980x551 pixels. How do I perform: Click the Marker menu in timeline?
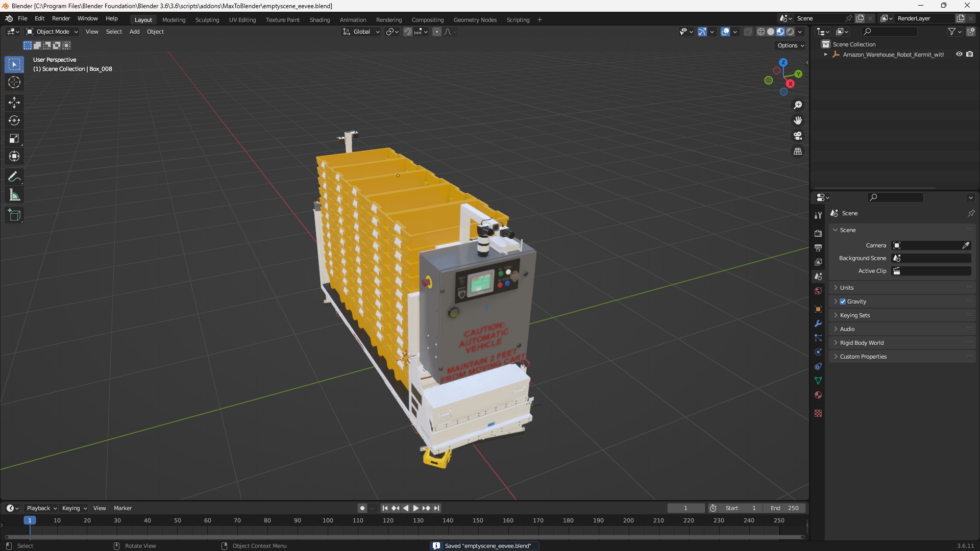click(122, 508)
